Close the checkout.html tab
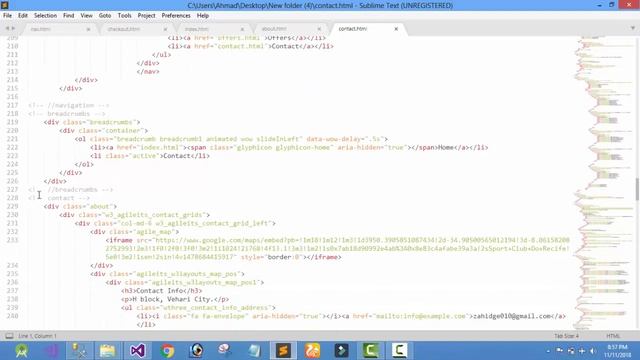Image resolution: width=640 pixels, height=360 pixels. point(165,29)
